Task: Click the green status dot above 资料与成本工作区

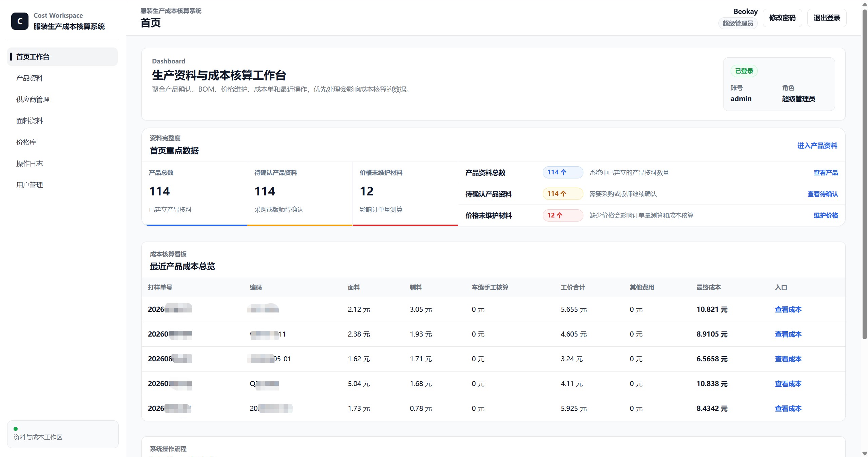Action: [x=16, y=429]
